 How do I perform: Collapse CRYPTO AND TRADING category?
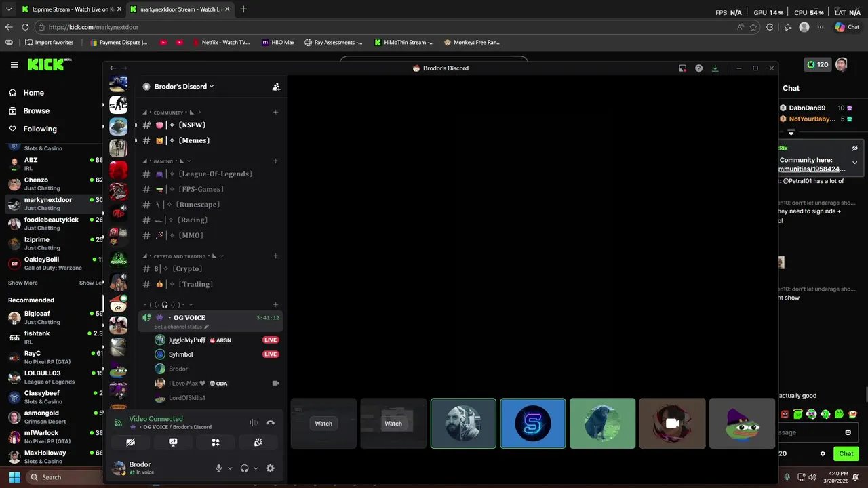pos(184,256)
